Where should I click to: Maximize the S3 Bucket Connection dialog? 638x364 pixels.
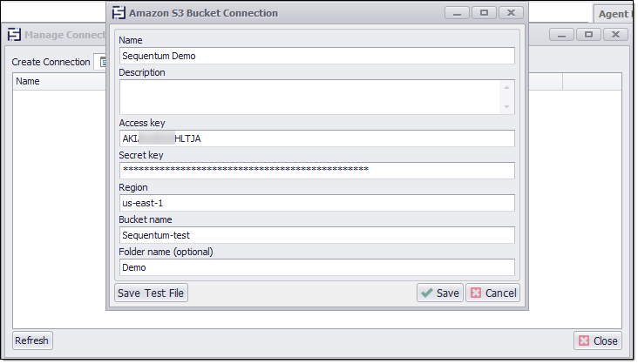tap(483, 13)
